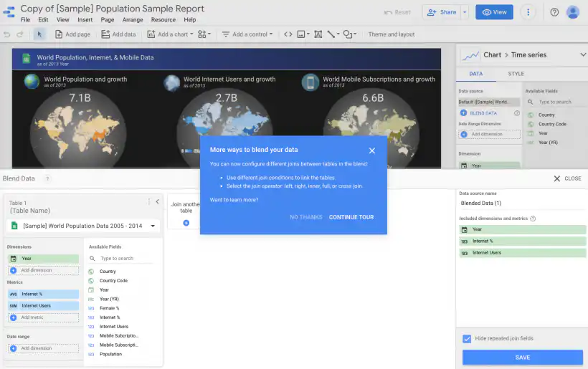The width and height of the screenshot is (588, 369).
Task: Click the Blended Data (1) name field
Action: [522, 203]
